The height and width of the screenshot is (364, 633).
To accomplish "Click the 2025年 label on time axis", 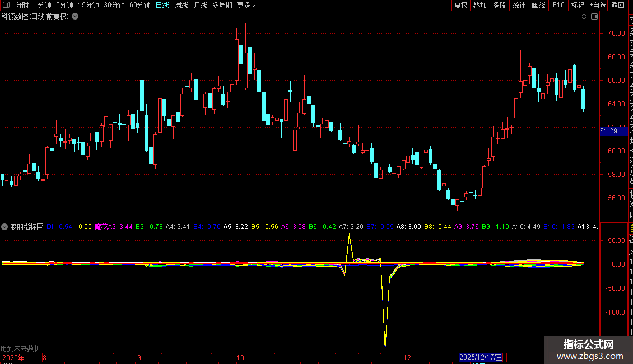I will click(13, 357).
